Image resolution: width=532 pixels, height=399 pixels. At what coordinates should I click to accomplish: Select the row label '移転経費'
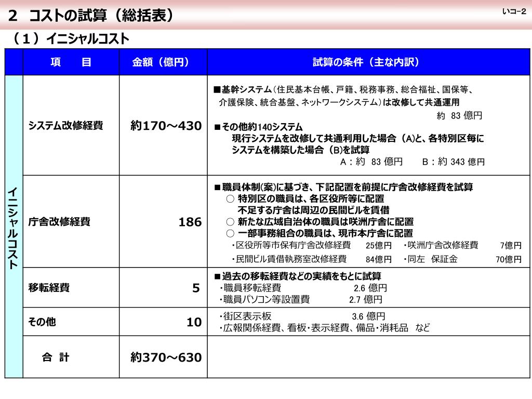[49, 288]
